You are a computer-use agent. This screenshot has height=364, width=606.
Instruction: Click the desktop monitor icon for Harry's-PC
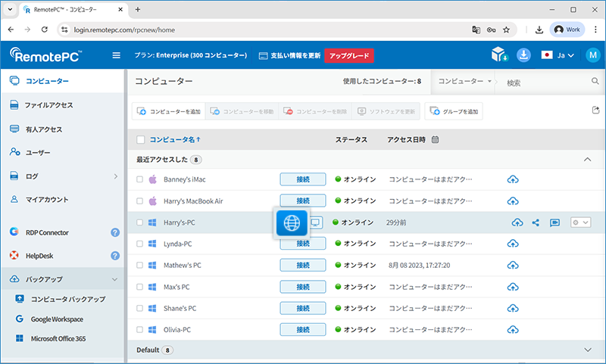pyautogui.click(x=316, y=222)
